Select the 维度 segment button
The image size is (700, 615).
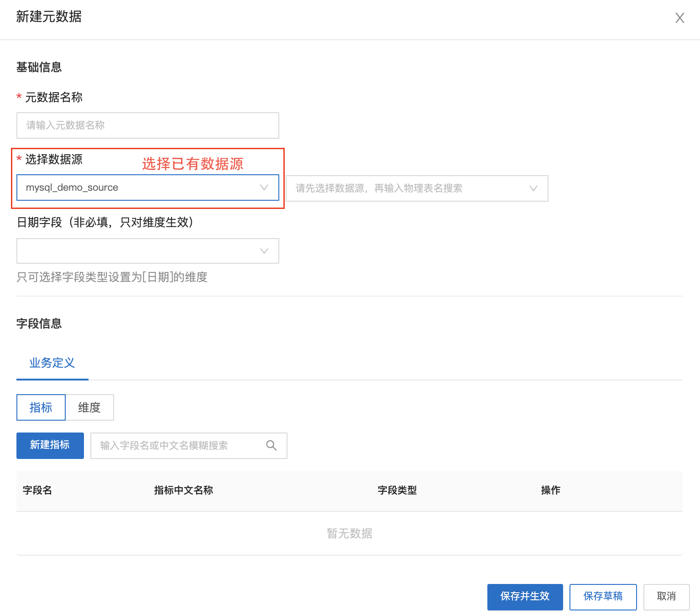(x=89, y=407)
